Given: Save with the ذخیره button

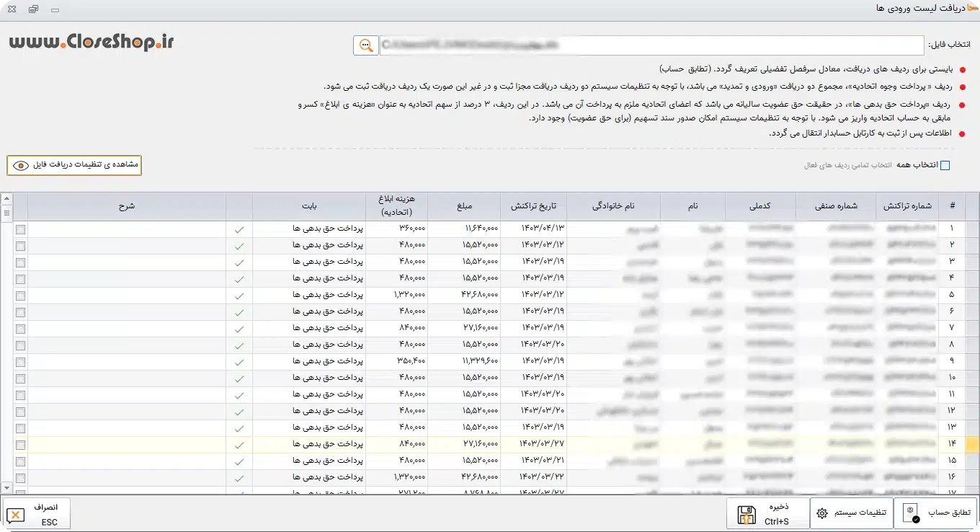Looking at the screenshot, I should [x=767, y=513].
